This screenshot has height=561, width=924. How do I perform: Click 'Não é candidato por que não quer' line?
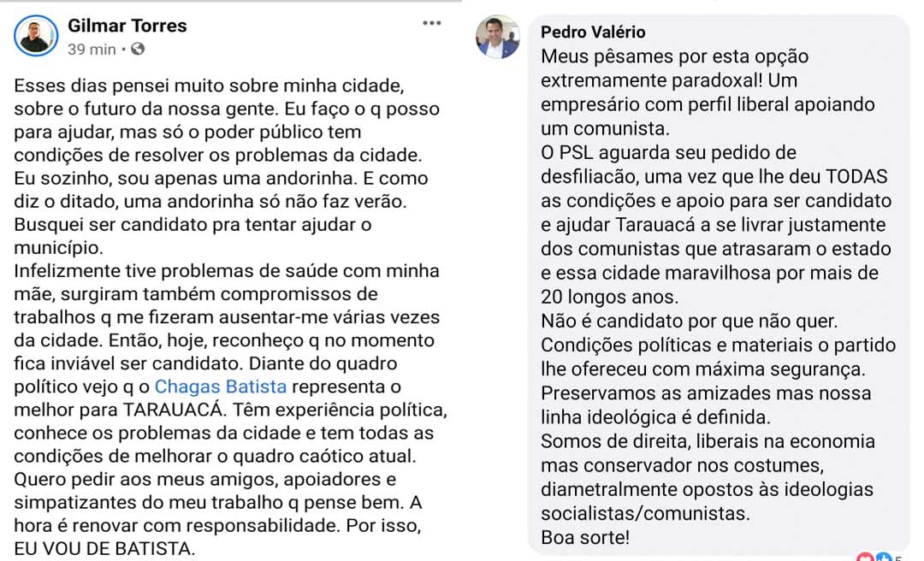click(689, 322)
